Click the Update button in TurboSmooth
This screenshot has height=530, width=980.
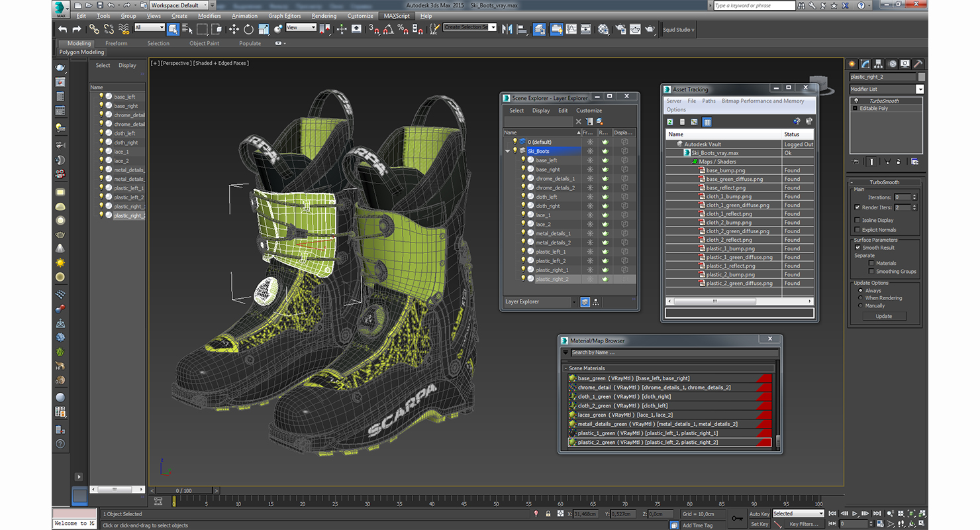[884, 316]
